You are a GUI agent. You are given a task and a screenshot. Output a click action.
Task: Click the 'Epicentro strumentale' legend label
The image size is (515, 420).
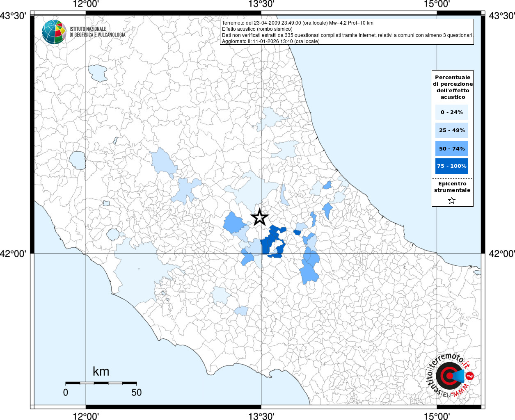(x=452, y=187)
